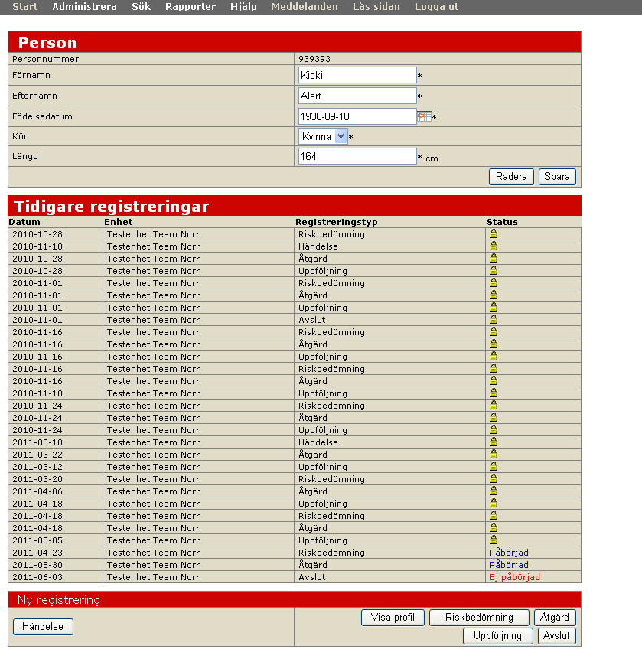This screenshot has width=642, height=672.
Task: Open the Hjälp menu item
Action: click(243, 7)
